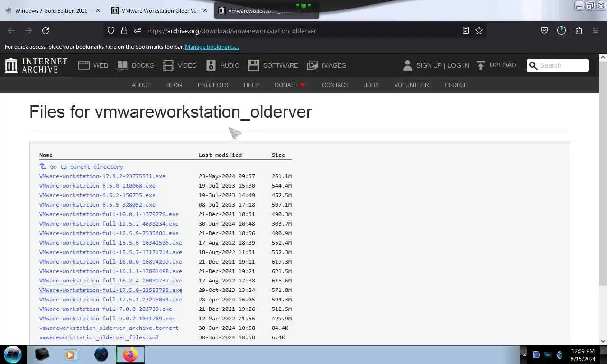
Task: Open the DONATE menu item
Action: coord(290,85)
